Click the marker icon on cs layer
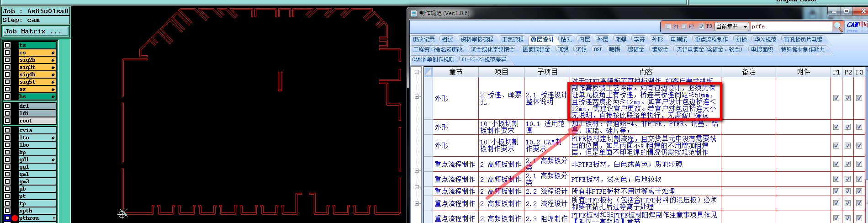This screenshot has width=868, height=223. (x=53, y=53)
